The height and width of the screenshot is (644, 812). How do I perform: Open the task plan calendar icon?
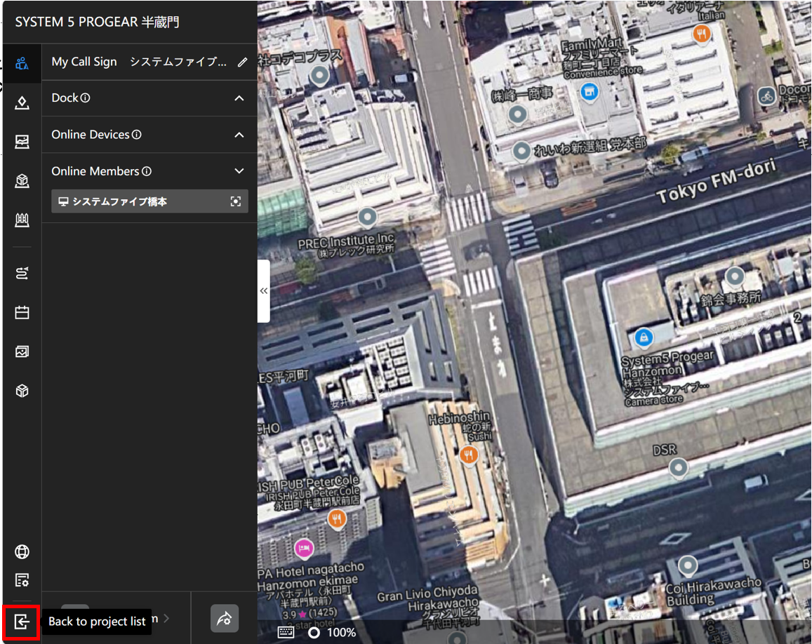22,312
